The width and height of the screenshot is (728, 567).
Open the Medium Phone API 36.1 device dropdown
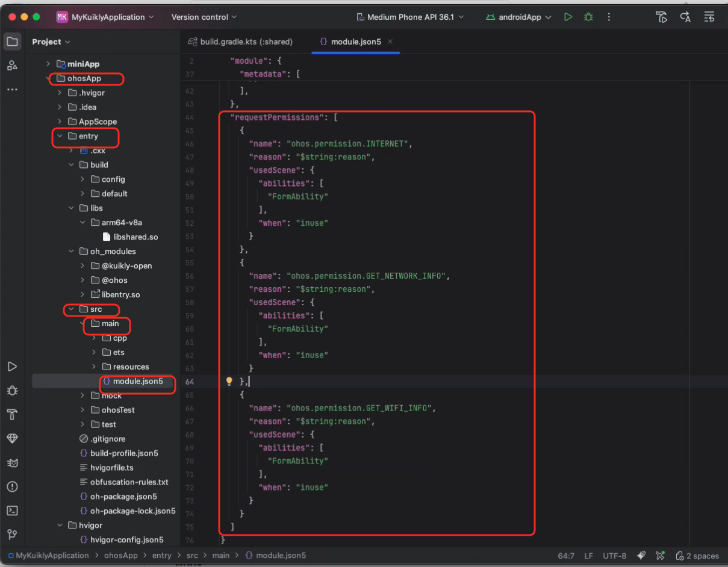(x=410, y=17)
